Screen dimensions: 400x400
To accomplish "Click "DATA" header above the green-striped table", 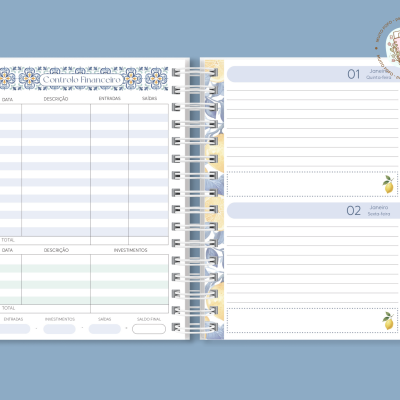I will tap(7, 250).
